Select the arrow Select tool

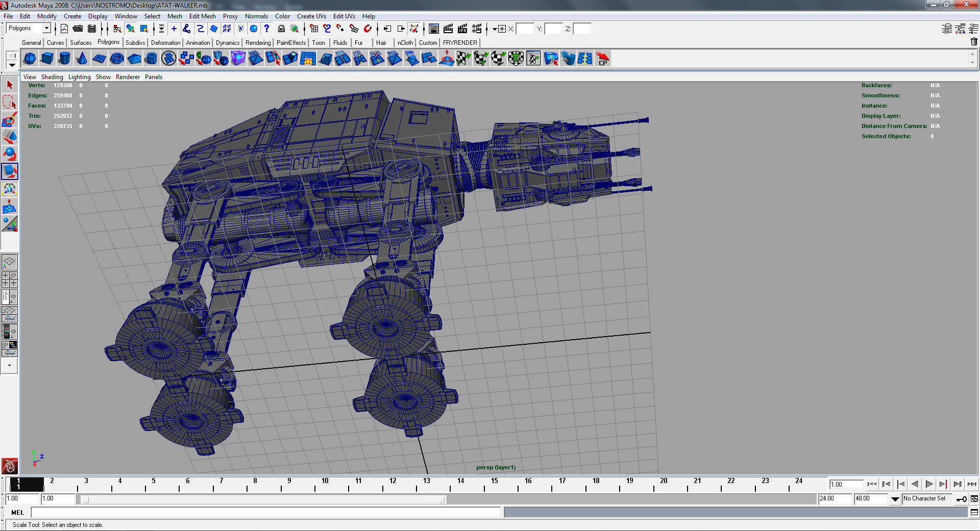[x=10, y=85]
